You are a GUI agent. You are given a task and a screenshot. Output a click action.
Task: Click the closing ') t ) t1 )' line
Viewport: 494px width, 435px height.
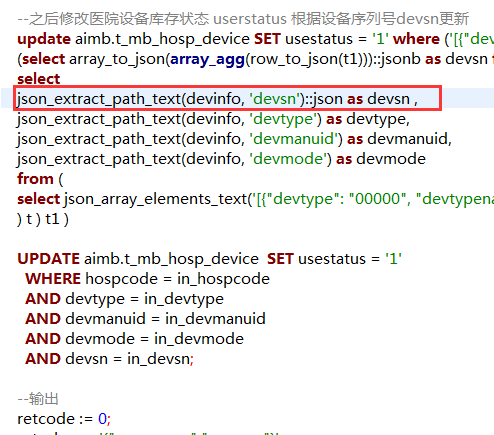[43, 219]
